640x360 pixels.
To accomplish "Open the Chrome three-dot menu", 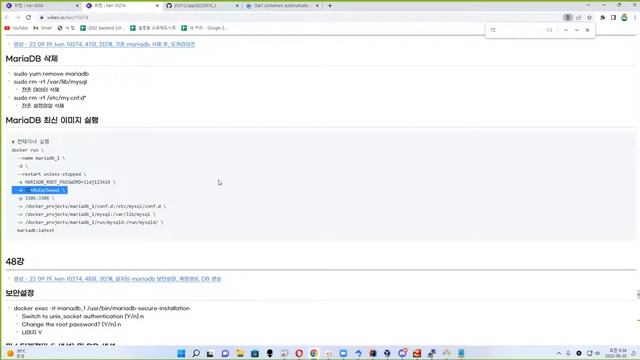I will (x=635, y=18).
